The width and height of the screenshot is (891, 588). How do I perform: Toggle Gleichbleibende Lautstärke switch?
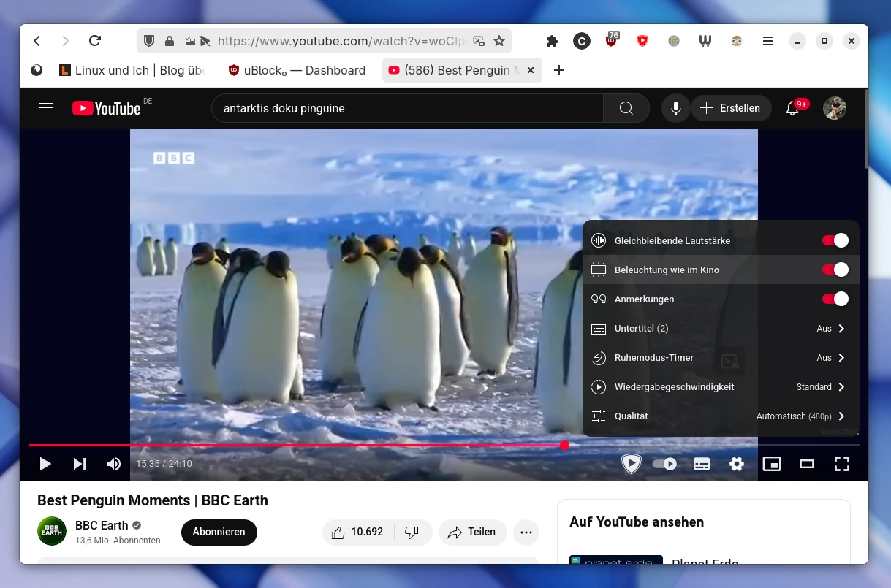tap(835, 240)
